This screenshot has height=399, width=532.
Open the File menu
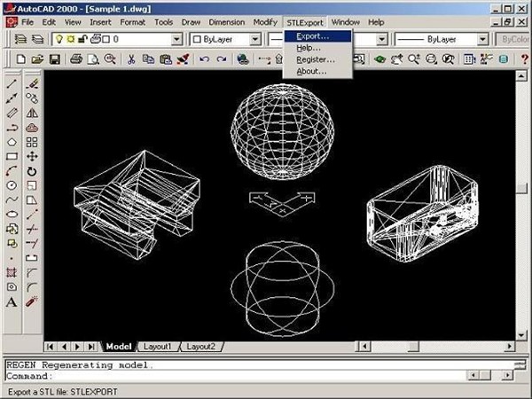click(x=27, y=22)
